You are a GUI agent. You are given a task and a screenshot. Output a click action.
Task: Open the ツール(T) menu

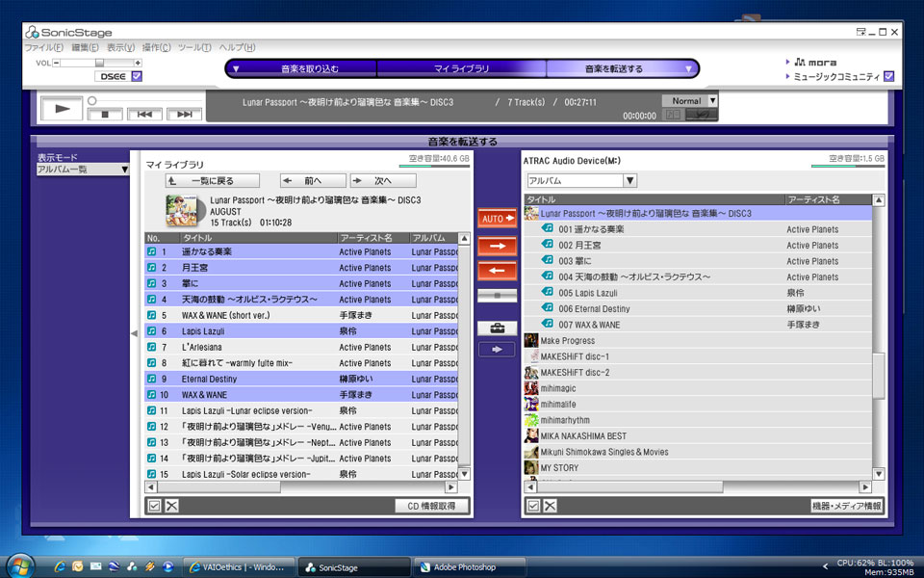point(194,48)
